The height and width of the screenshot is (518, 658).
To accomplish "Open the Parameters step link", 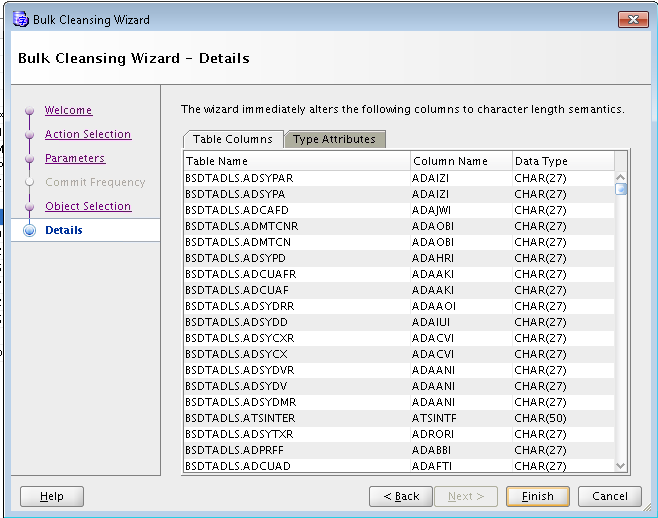I will coord(75,159).
